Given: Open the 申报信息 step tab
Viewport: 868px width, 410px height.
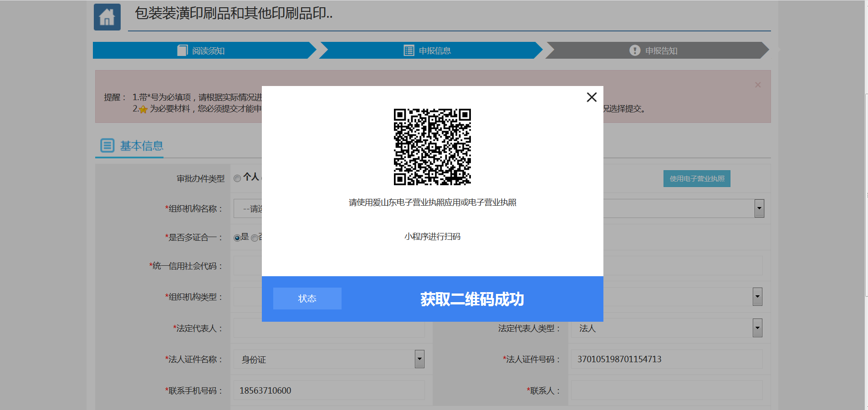Looking at the screenshot, I should pyautogui.click(x=431, y=51).
